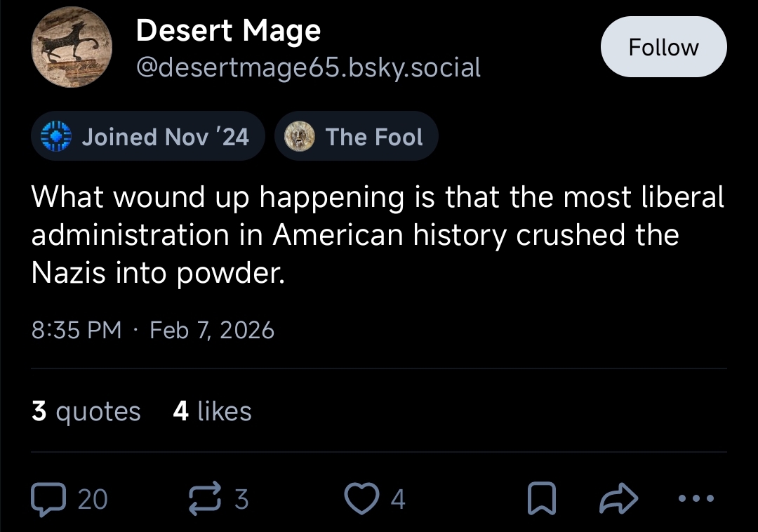
Task: Click the mask icon in The Fool badge
Action: [299, 136]
